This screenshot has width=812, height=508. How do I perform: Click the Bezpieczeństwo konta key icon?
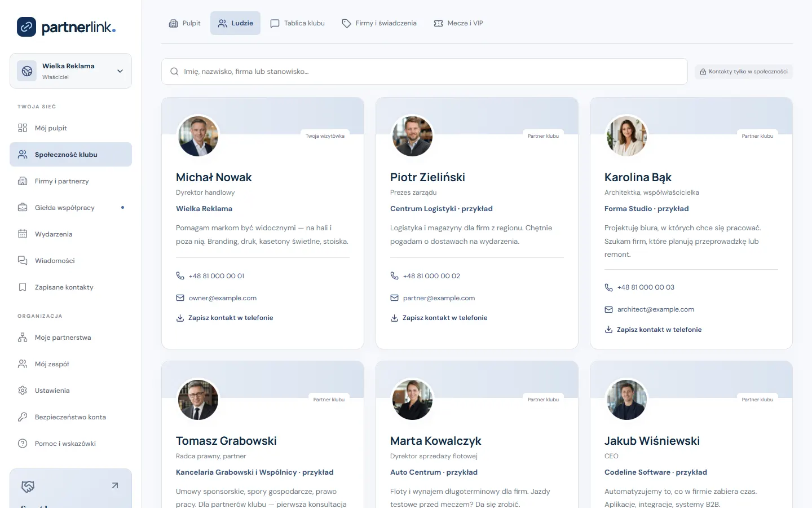[23, 417]
